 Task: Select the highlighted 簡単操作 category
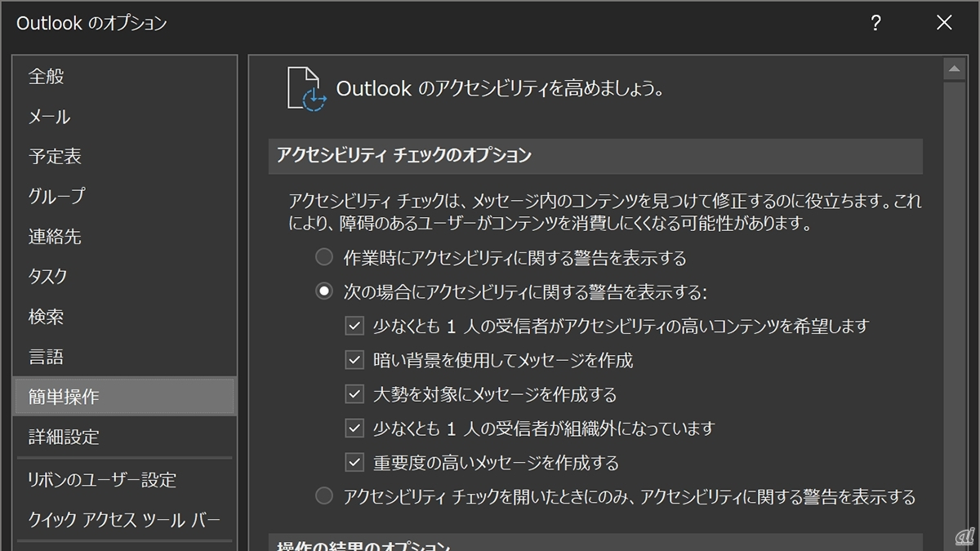tap(125, 397)
